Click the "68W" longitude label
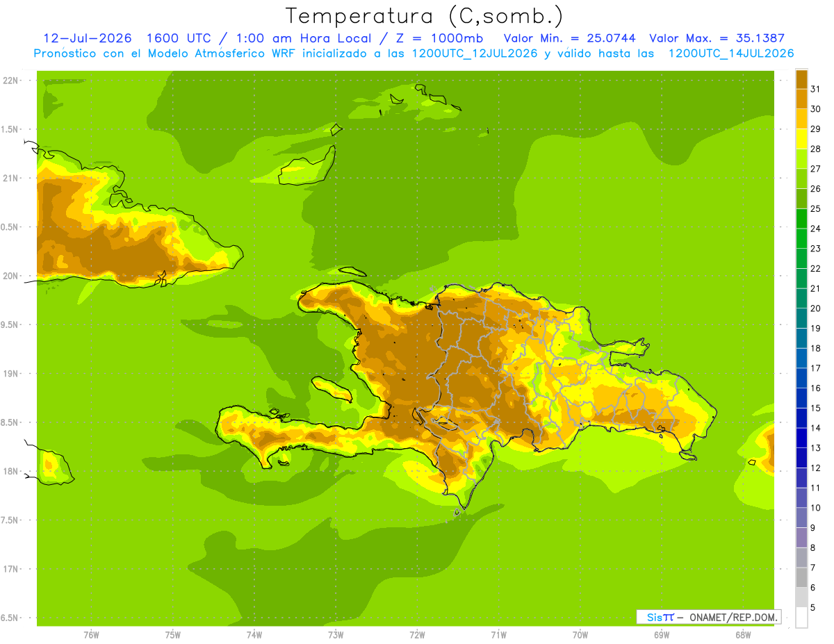834x644 pixels. click(742, 635)
